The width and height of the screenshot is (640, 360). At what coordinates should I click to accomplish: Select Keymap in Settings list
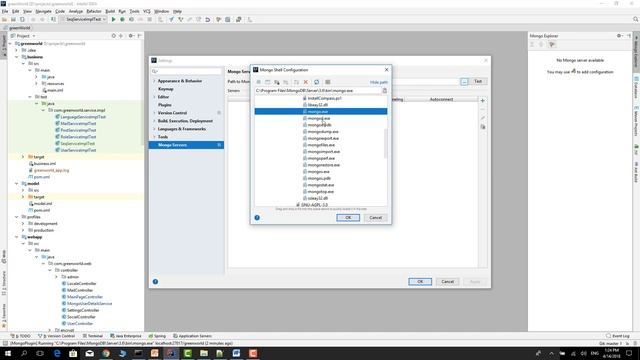pyautogui.click(x=166, y=89)
